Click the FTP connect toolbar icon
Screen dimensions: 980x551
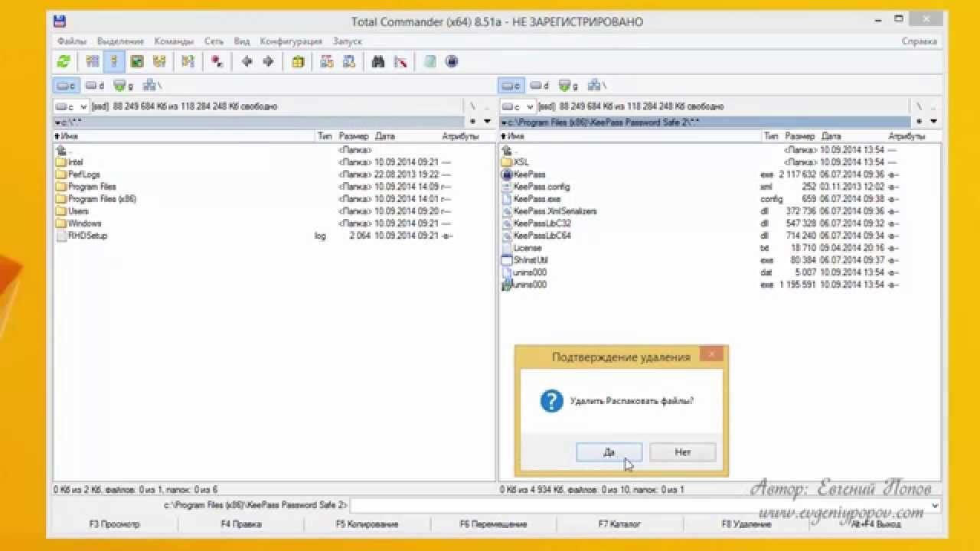(327, 62)
